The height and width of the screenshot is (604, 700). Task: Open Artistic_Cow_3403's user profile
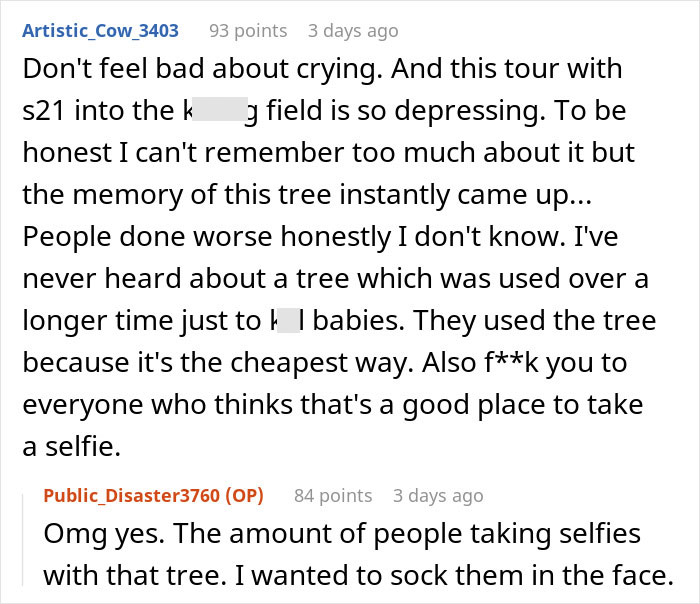(x=100, y=31)
